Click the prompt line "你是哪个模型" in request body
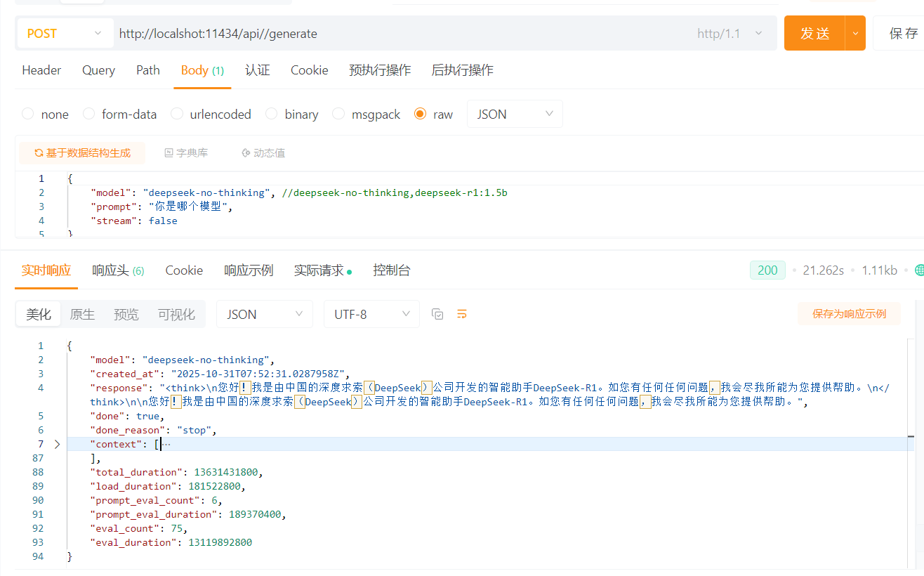The height and width of the screenshot is (576, 924). [161, 207]
